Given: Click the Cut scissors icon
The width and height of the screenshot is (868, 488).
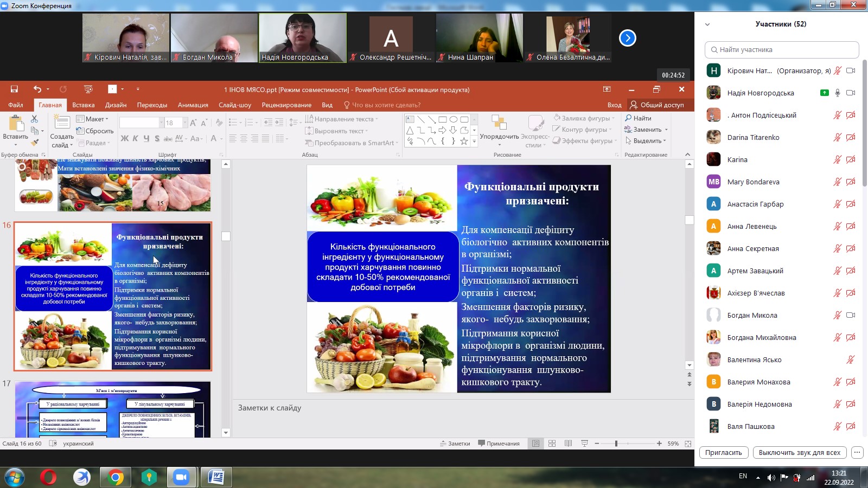Looking at the screenshot, I should pyautogui.click(x=35, y=119).
